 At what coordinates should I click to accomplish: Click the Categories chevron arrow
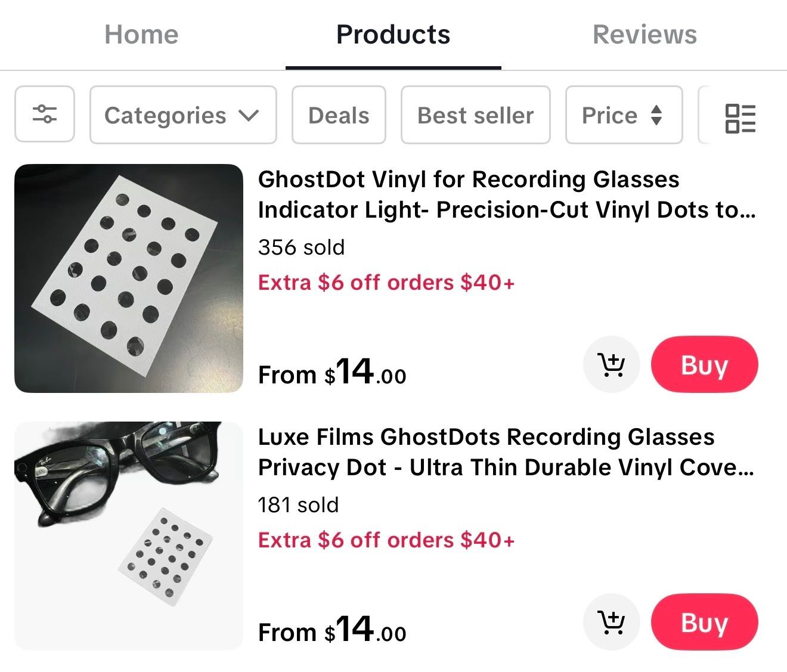click(x=249, y=115)
